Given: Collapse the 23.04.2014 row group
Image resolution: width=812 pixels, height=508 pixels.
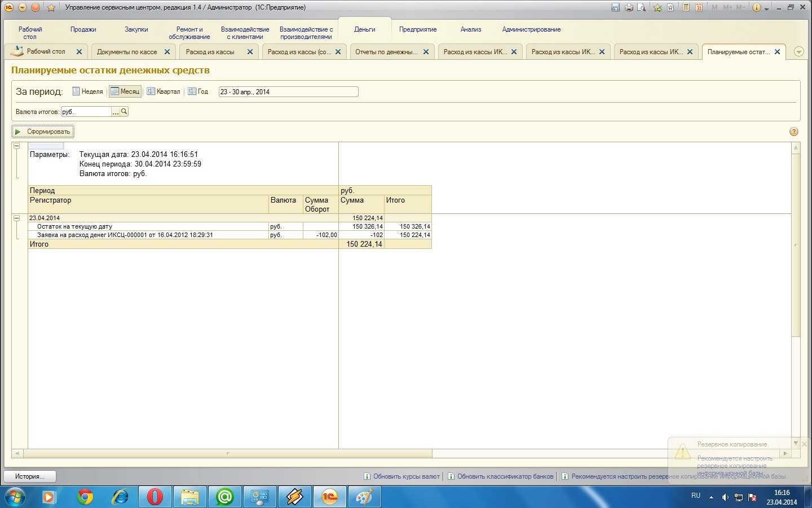Looking at the screenshot, I should tap(16, 218).
